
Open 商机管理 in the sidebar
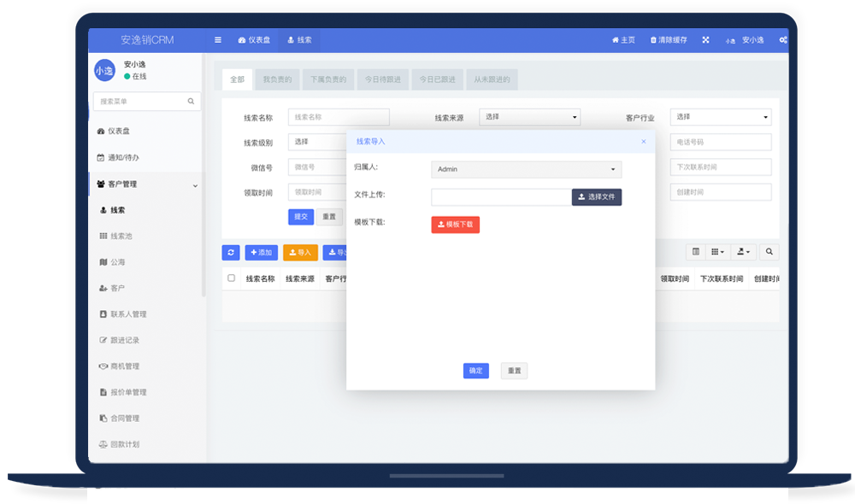tap(120, 366)
